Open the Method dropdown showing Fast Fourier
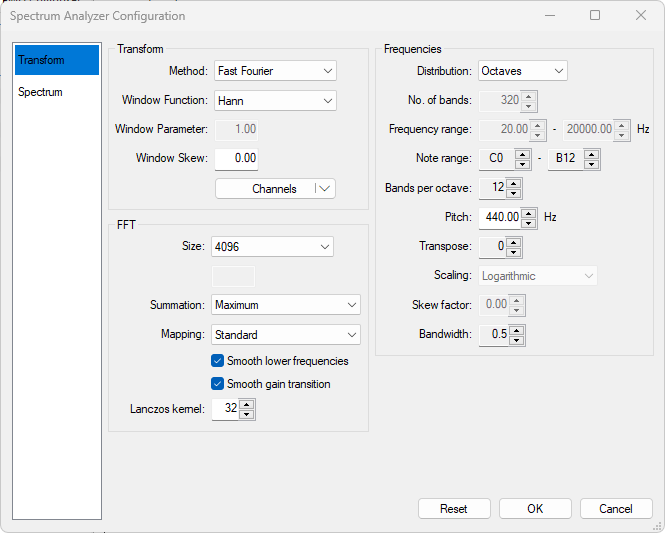This screenshot has width=665, height=533. (x=275, y=71)
